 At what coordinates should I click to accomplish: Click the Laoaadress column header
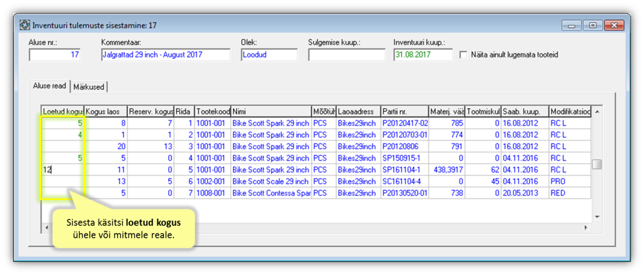(358, 111)
